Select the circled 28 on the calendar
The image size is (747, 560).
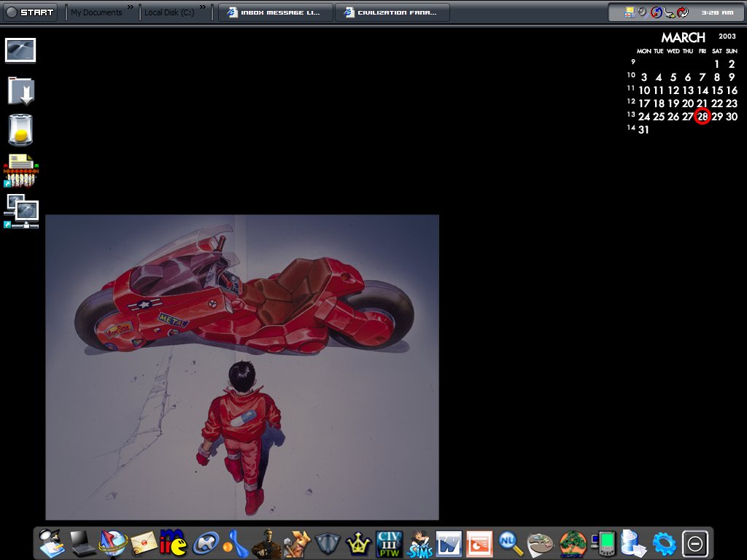[703, 116]
